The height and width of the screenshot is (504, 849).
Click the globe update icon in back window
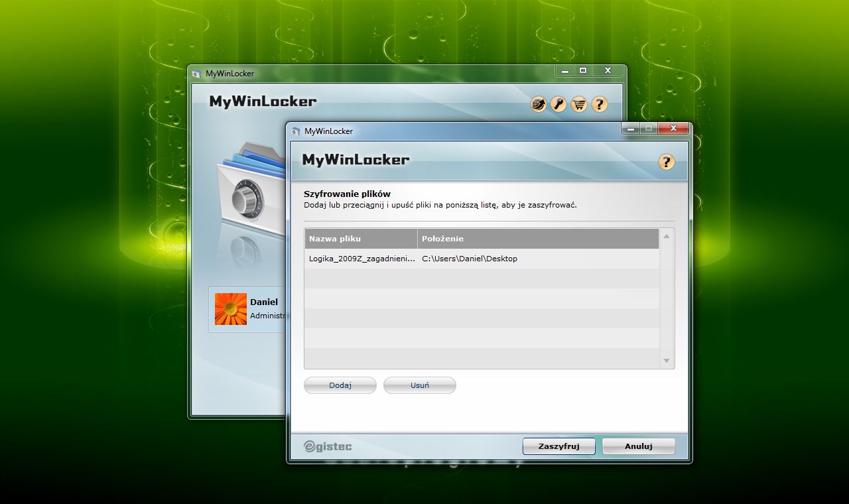pyautogui.click(x=539, y=104)
